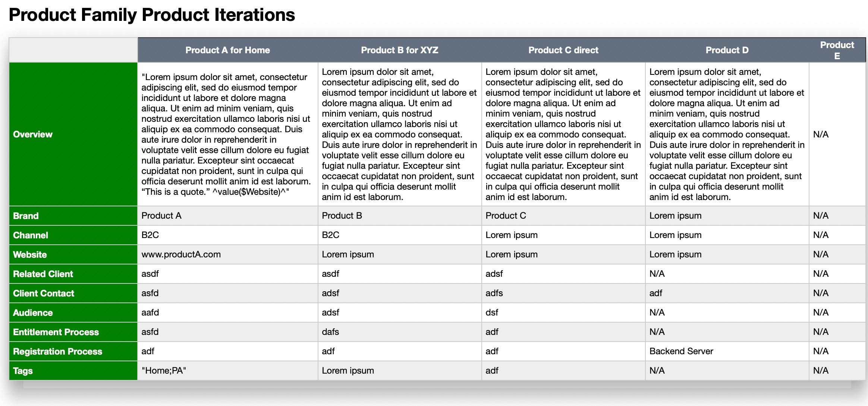
Task: Select the Product E Overview N/A cell
Action: (x=821, y=134)
